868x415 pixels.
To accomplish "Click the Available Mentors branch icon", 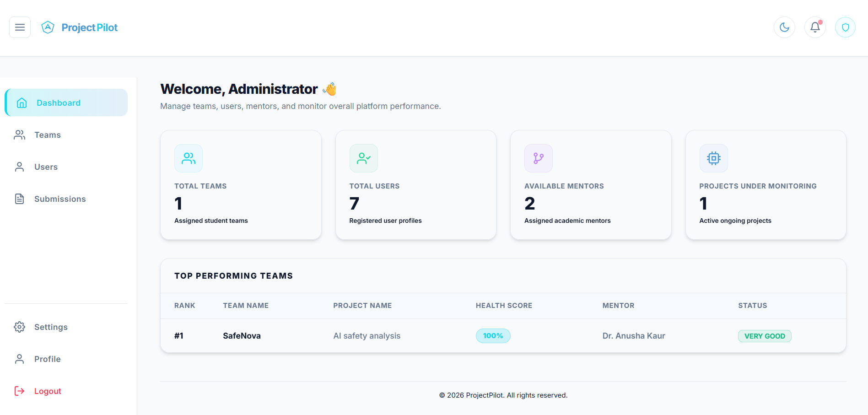I will (539, 158).
